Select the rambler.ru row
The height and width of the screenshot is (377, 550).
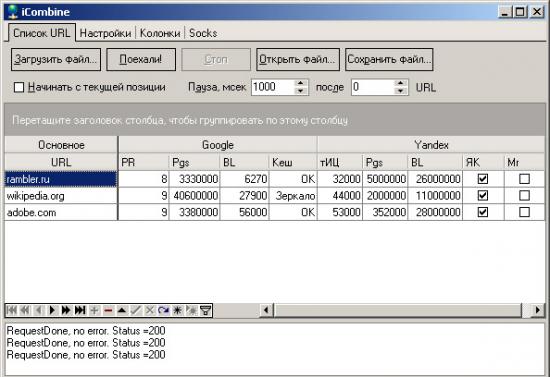pos(61,179)
